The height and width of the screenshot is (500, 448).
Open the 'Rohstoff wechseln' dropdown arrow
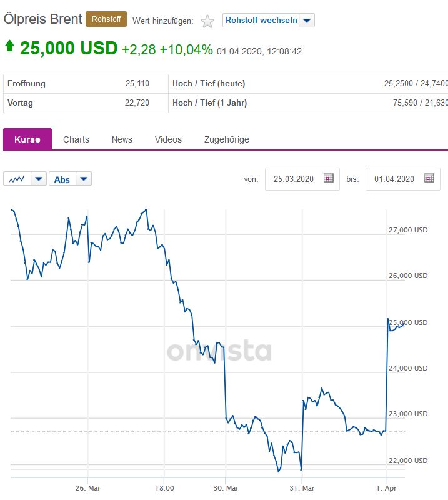[x=307, y=21]
